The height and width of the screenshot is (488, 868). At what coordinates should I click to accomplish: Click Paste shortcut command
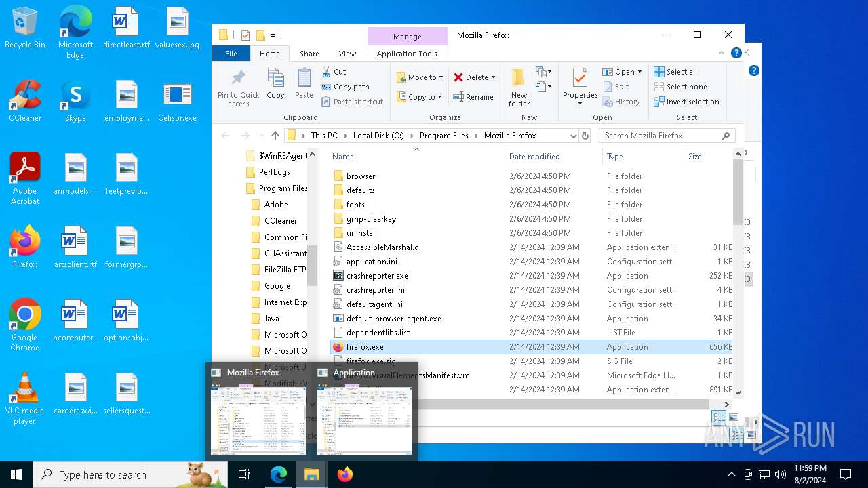click(x=353, y=102)
